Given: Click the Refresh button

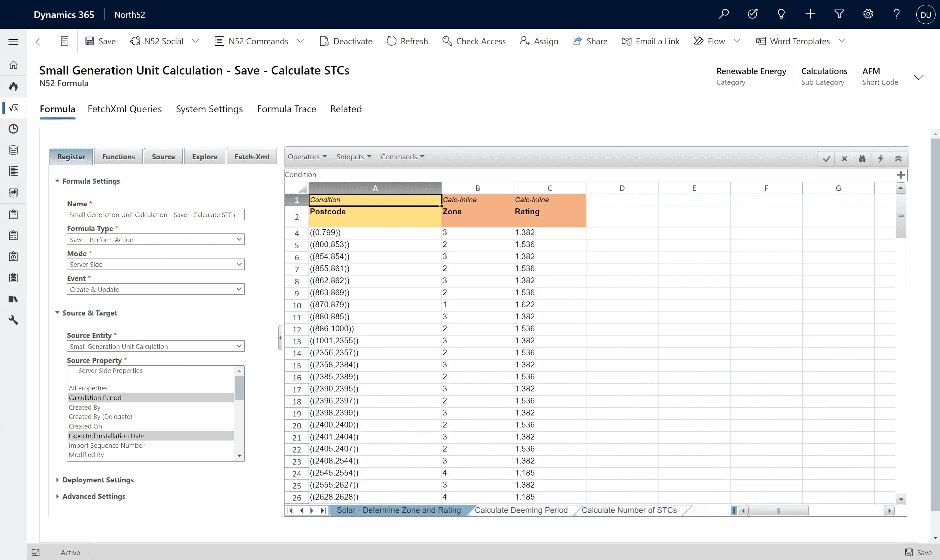Looking at the screenshot, I should tap(407, 41).
